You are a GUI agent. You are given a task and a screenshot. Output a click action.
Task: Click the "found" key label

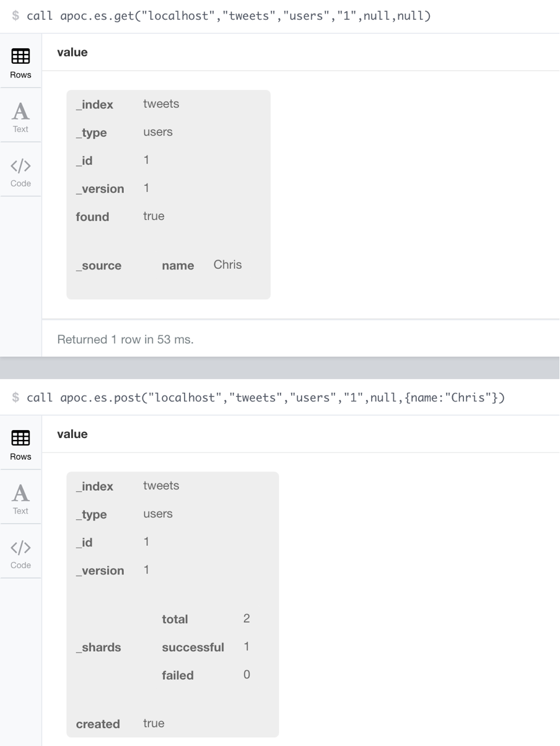coord(92,217)
